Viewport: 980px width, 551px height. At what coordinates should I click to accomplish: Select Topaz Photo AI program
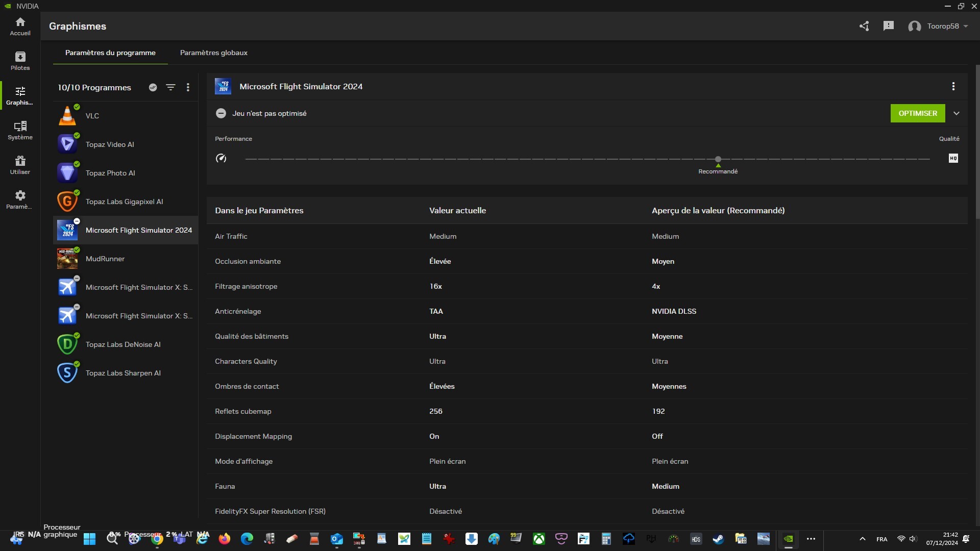click(x=126, y=173)
